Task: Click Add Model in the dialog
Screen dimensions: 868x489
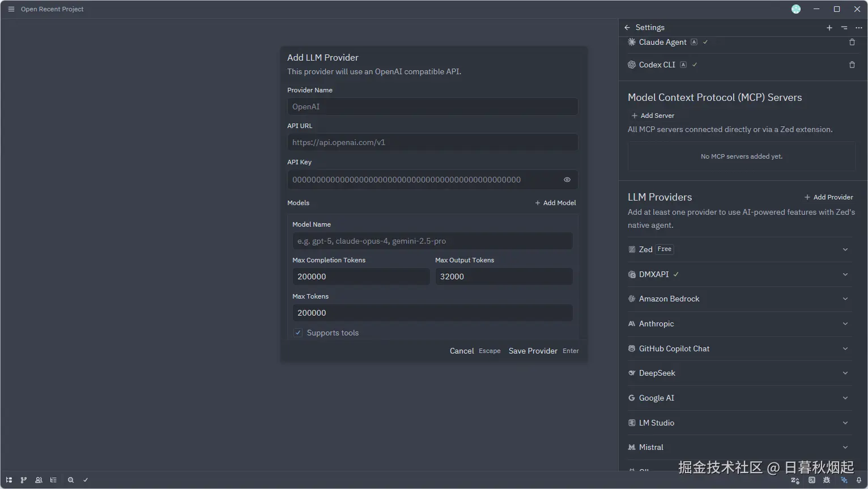Action: (x=555, y=203)
